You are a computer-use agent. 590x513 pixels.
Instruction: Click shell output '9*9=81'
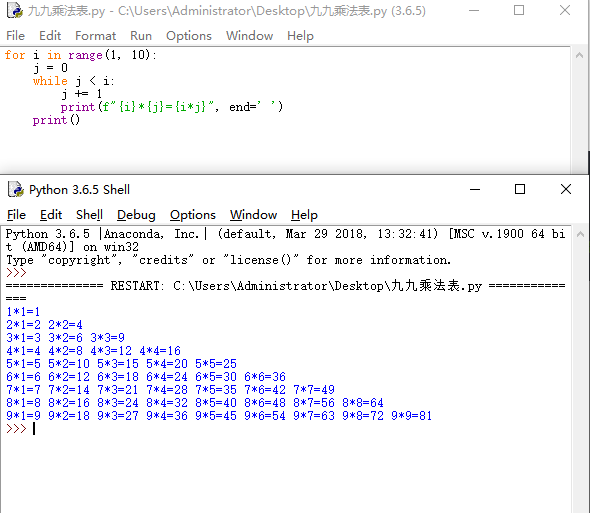[412, 416]
